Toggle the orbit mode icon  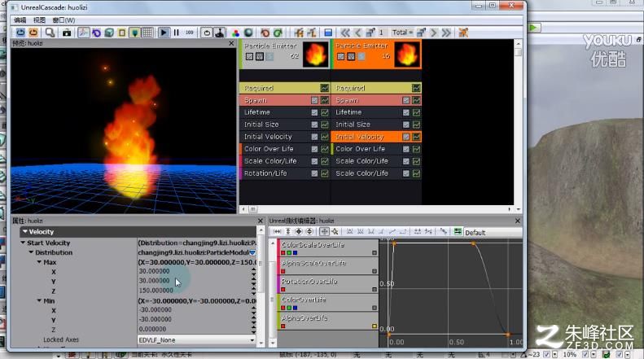click(83, 33)
